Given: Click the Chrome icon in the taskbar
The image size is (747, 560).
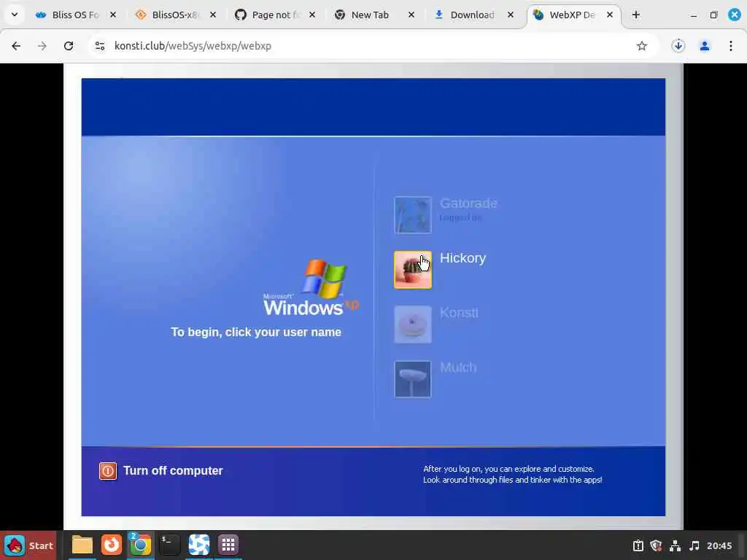Looking at the screenshot, I should tap(140, 545).
